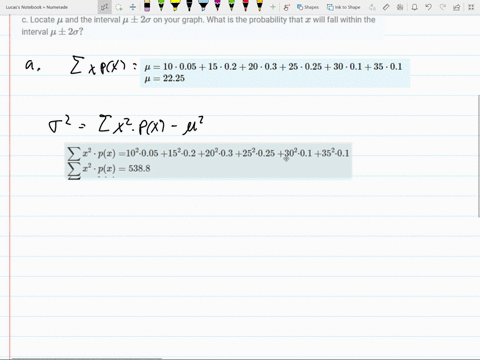Click the vertical scrollbar on the right
The width and height of the screenshot is (480, 360).
click(x=479, y=156)
